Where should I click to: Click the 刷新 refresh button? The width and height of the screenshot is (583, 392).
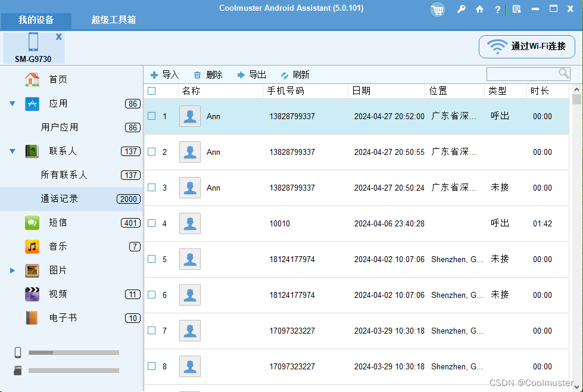click(x=295, y=74)
